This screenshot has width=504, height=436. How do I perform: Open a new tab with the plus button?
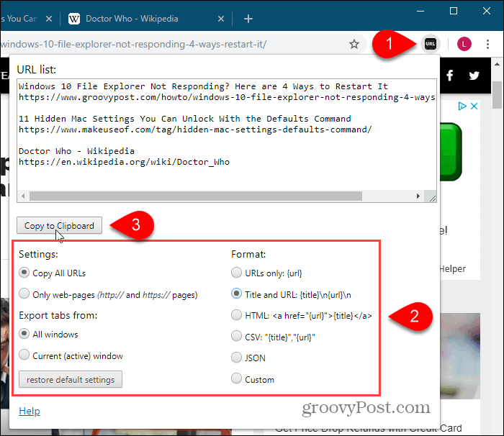pyautogui.click(x=248, y=19)
